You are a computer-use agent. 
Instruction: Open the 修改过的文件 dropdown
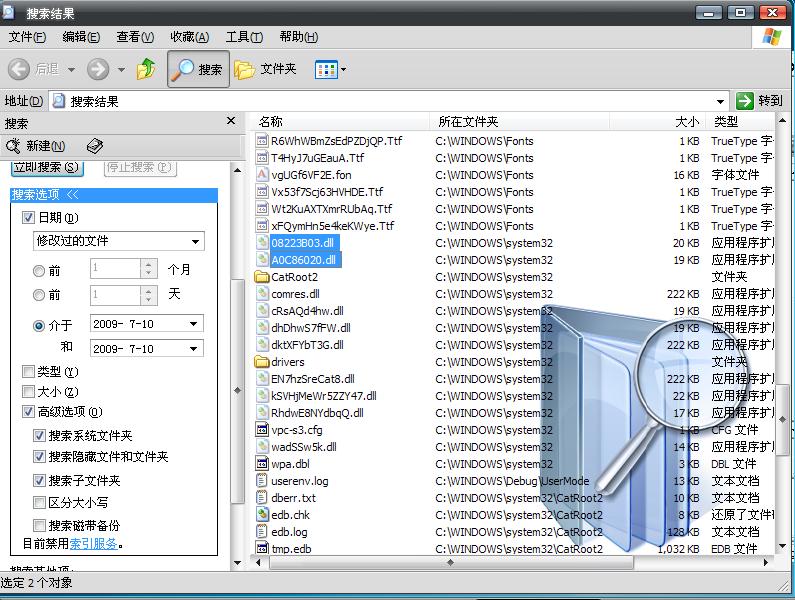click(x=195, y=241)
